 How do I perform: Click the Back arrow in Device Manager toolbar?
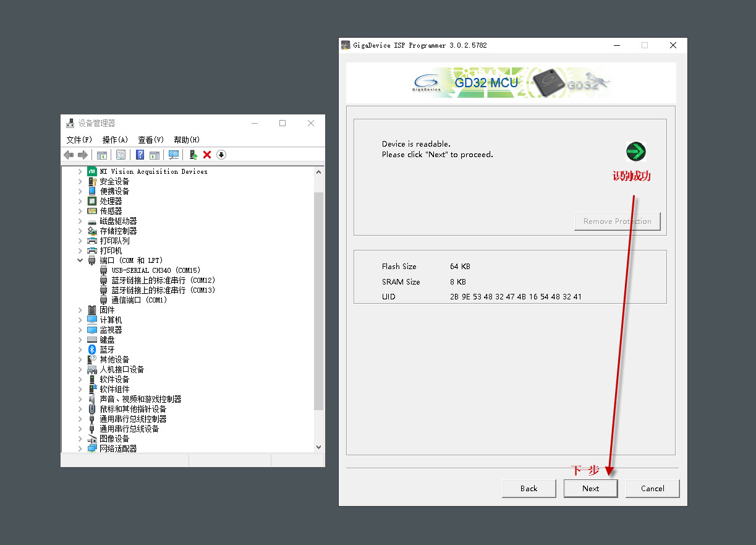(69, 155)
